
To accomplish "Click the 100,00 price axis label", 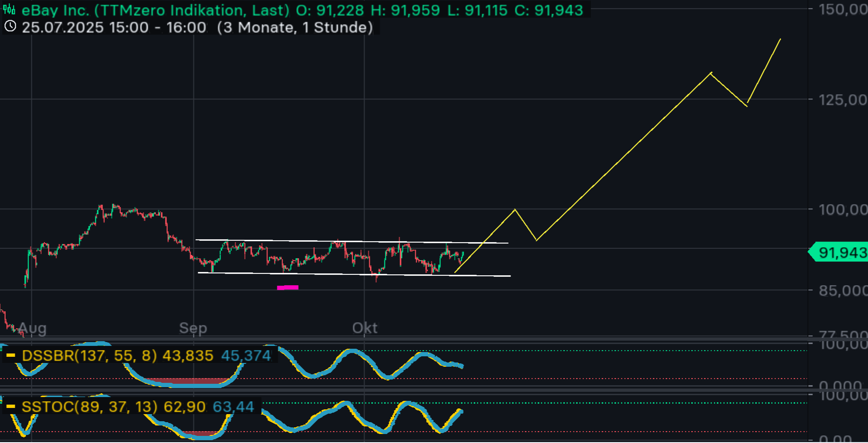I will pyautogui.click(x=842, y=209).
